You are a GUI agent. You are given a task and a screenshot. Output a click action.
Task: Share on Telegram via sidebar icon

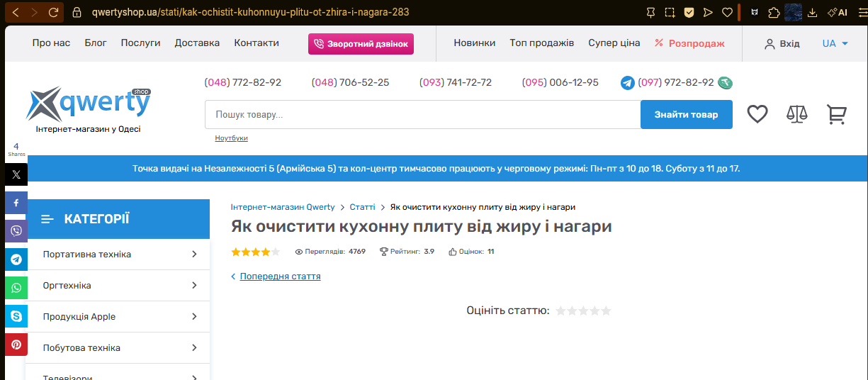point(16,259)
